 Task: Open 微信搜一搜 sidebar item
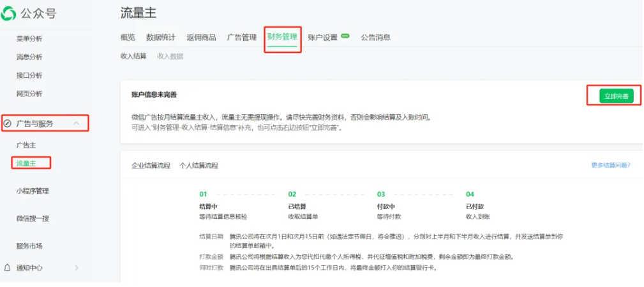(x=33, y=218)
